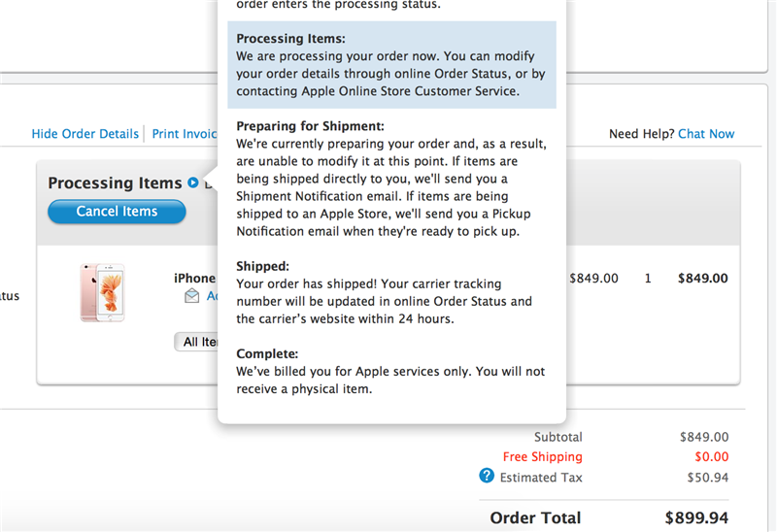Open the iPhone product thumbnail image
The width and height of the screenshot is (777, 532).
(103, 292)
